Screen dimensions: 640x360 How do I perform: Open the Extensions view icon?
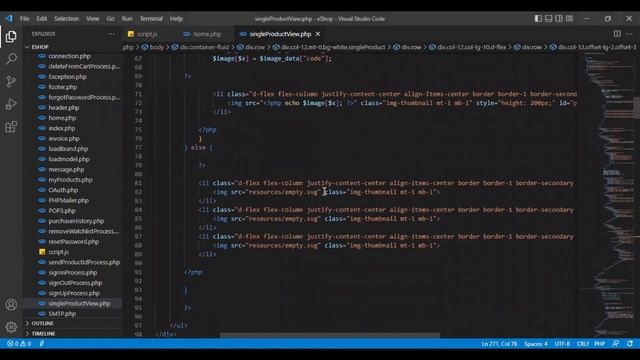(x=11, y=127)
